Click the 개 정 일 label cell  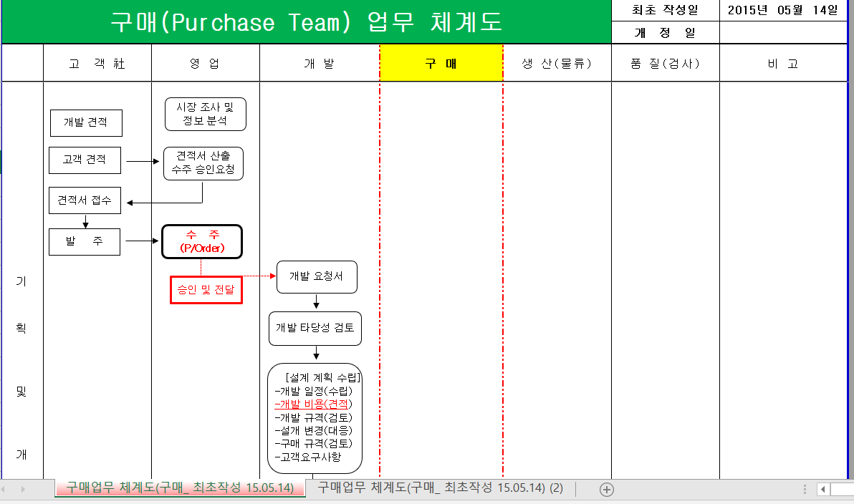click(665, 33)
